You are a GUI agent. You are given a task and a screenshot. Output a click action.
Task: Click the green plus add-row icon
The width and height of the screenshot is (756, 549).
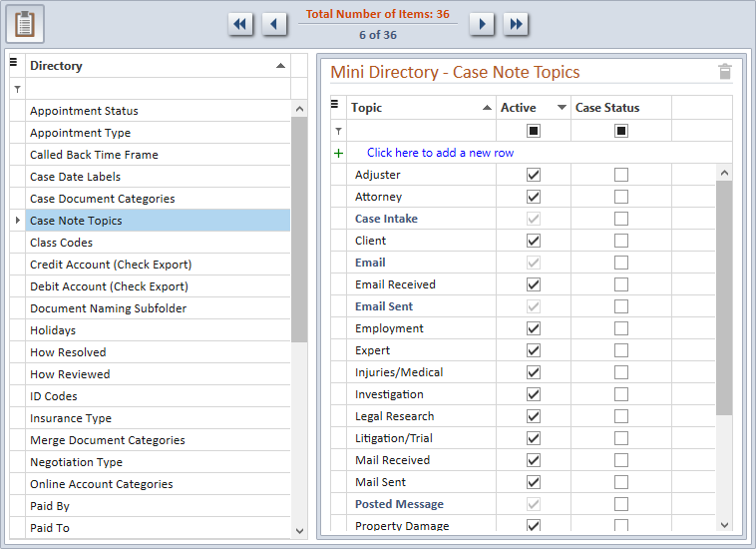[338, 153]
